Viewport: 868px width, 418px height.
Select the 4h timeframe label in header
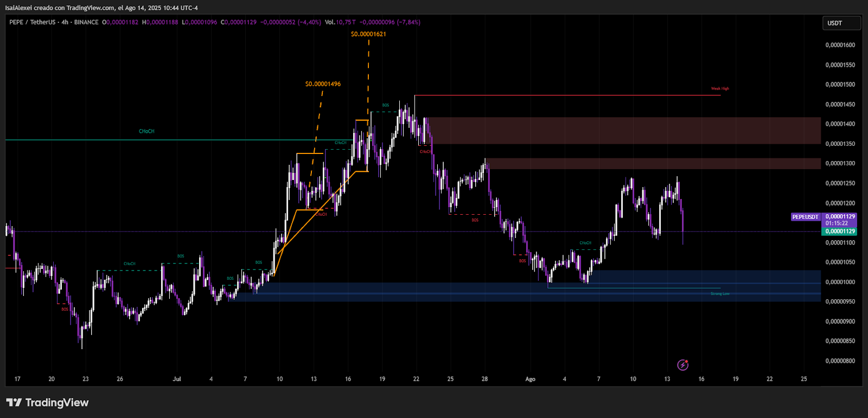[65, 22]
